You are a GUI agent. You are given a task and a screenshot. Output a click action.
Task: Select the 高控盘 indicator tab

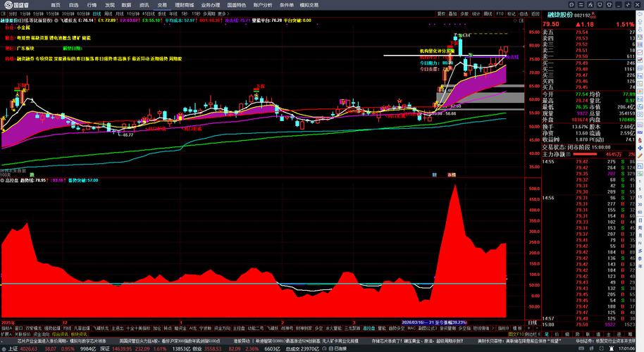click(x=369, y=329)
